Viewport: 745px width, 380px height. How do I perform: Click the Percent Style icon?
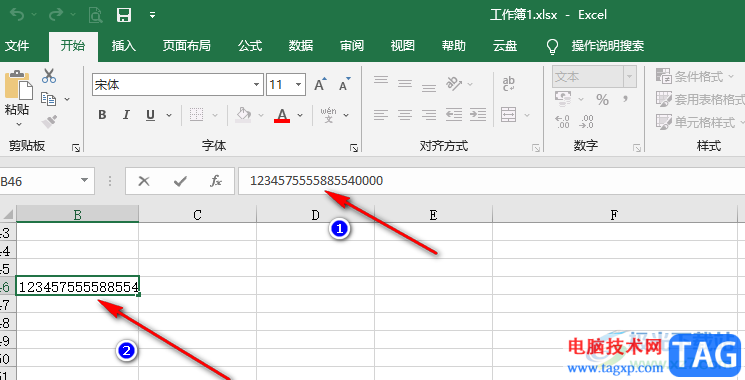click(x=602, y=99)
